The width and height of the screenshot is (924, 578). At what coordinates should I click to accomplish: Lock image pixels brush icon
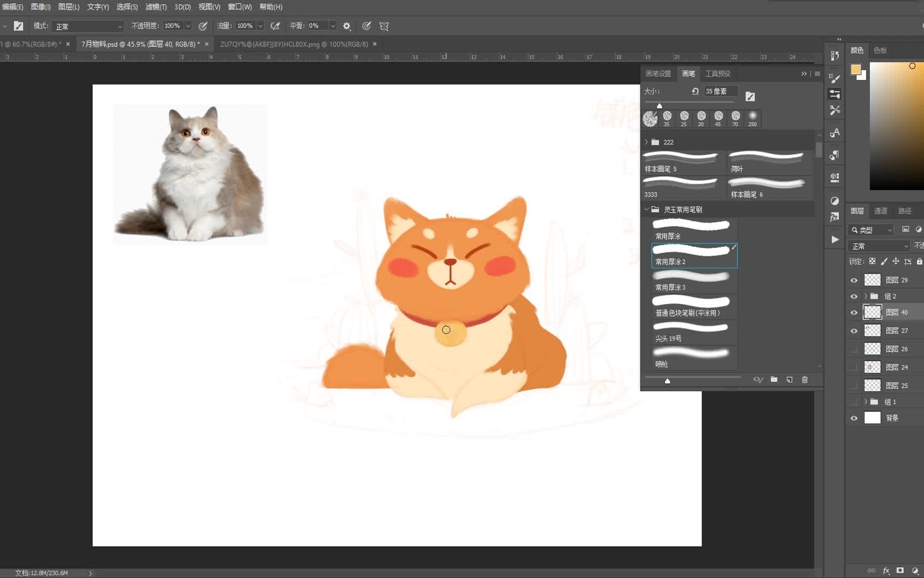pos(884,261)
